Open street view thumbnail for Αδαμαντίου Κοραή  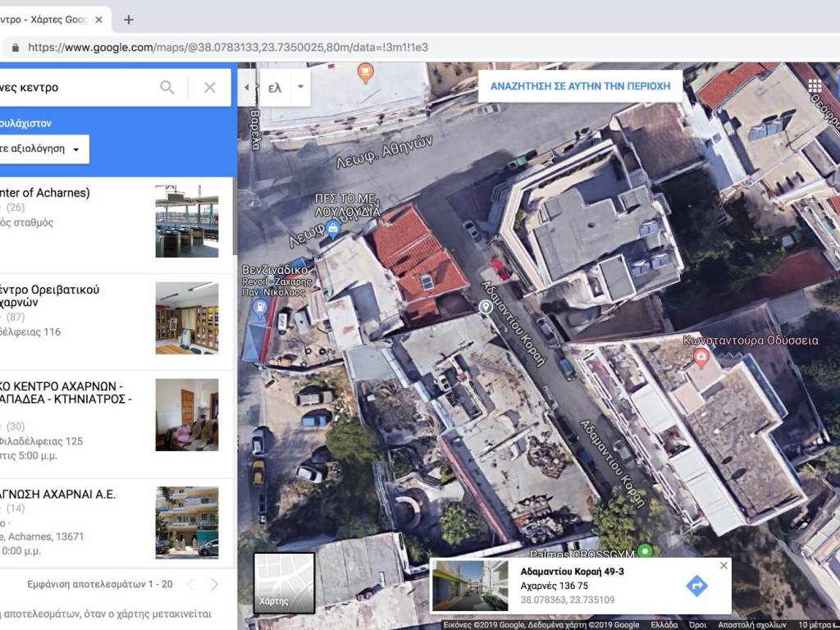(x=470, y=586)
